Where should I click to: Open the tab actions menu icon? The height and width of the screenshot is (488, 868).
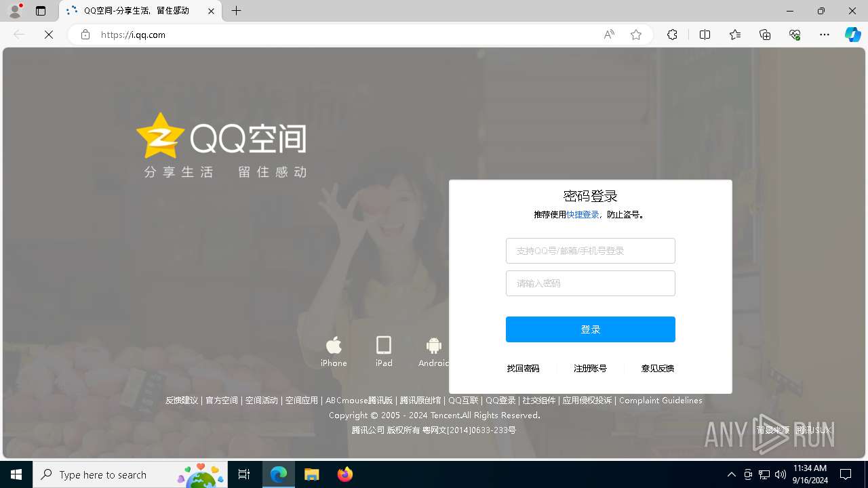coord(41,11)
